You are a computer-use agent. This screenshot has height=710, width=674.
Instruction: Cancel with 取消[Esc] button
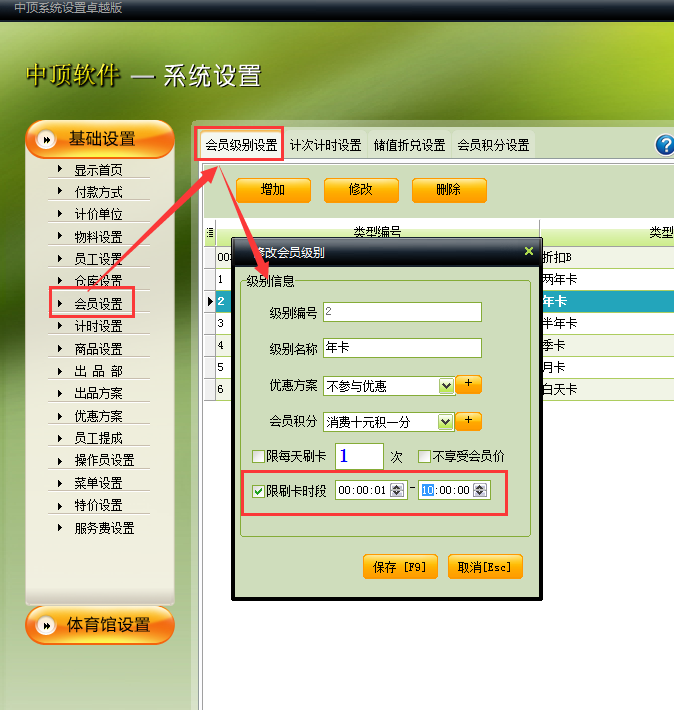(x=485, y=566)
